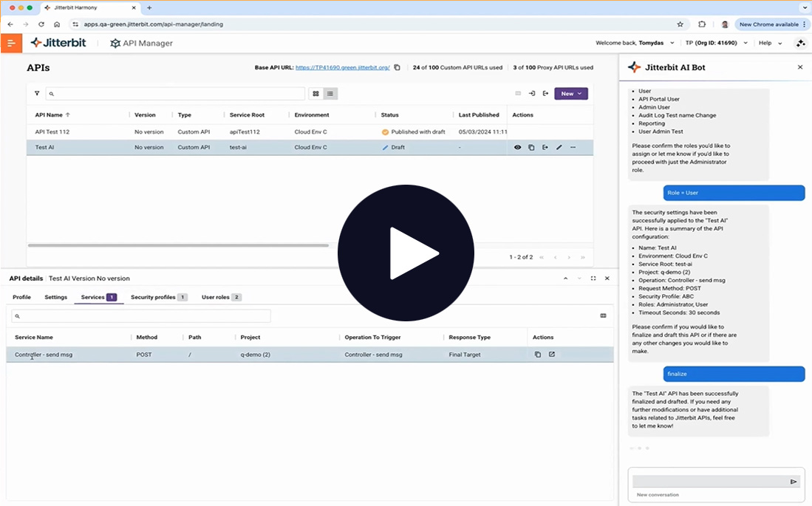The height and width of the screenshot is (506, 812).
Task: Switch to list view in the APIs list
Action: pos(330,94)
